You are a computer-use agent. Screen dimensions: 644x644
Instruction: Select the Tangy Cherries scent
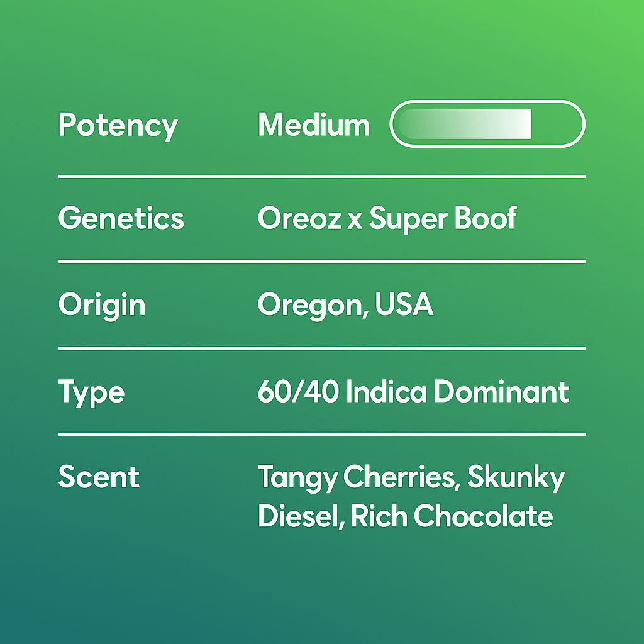coord(357,478)
